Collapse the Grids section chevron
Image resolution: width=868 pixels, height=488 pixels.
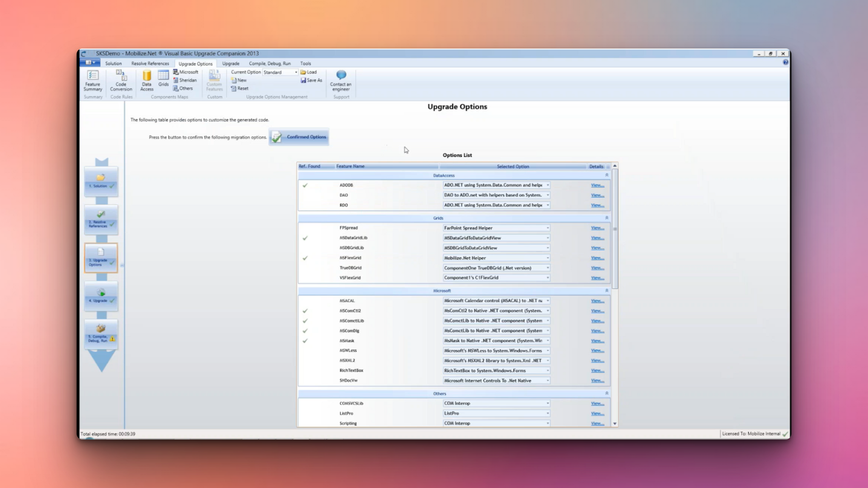(606, 218)
